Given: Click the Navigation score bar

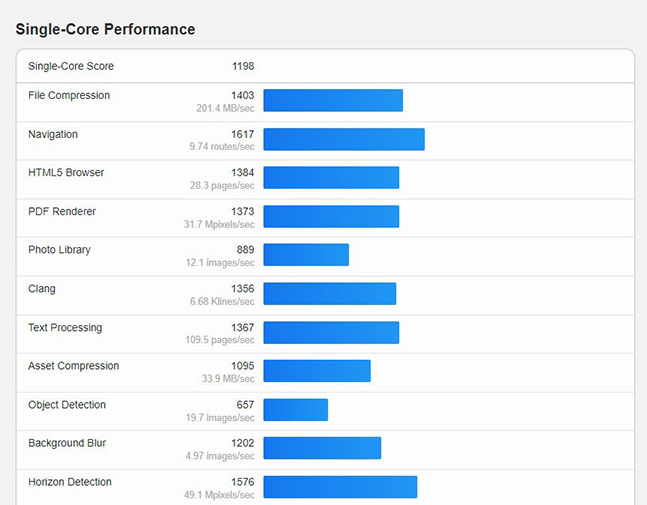Looking at the screenshot, I should click(x=344, y=139).
